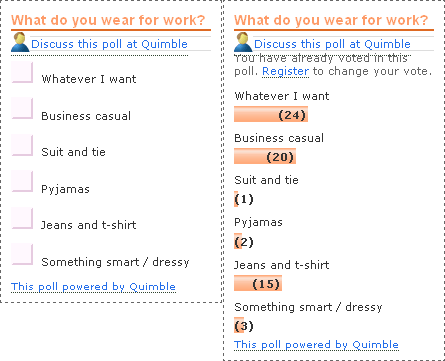Click the Register link to change vote
This screenshot has height=361, width=445.
tap(286, 71)
